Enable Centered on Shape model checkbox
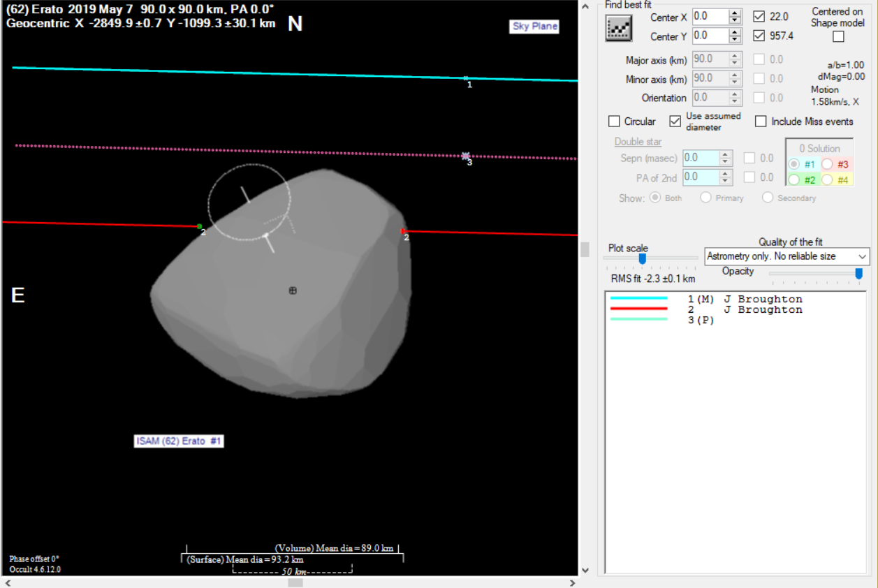 [838, 36]
